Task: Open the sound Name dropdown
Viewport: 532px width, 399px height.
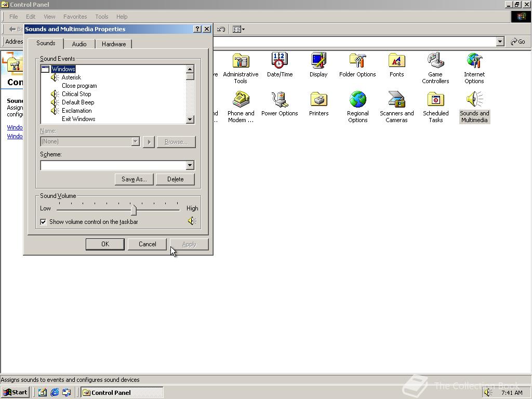Action: pos(136,141)
